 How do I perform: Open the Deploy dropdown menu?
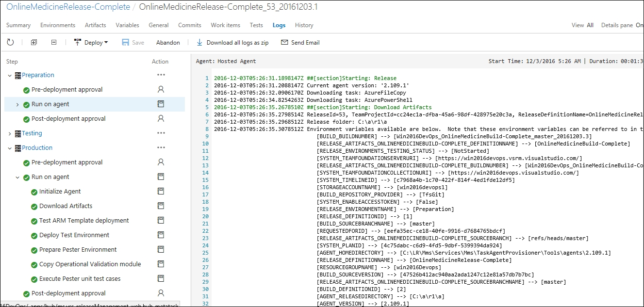pyautogui.click(x=91, y=43)
